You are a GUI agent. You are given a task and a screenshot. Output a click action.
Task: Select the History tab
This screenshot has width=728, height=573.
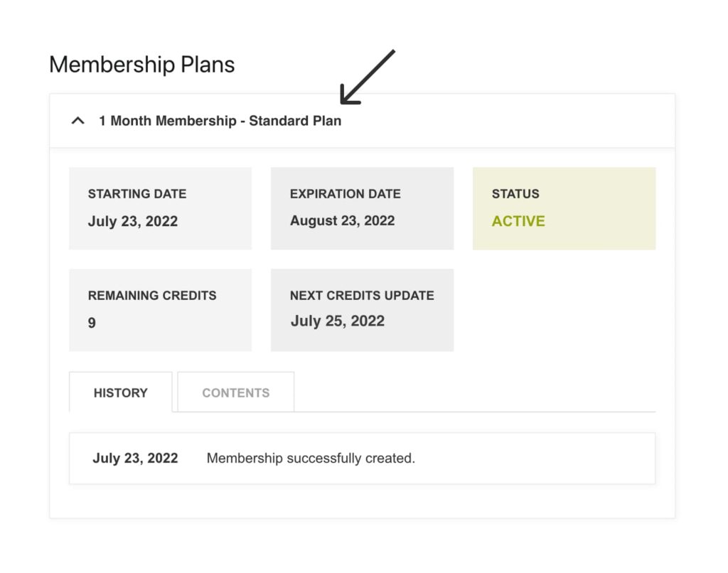click(x=120, y=392)
